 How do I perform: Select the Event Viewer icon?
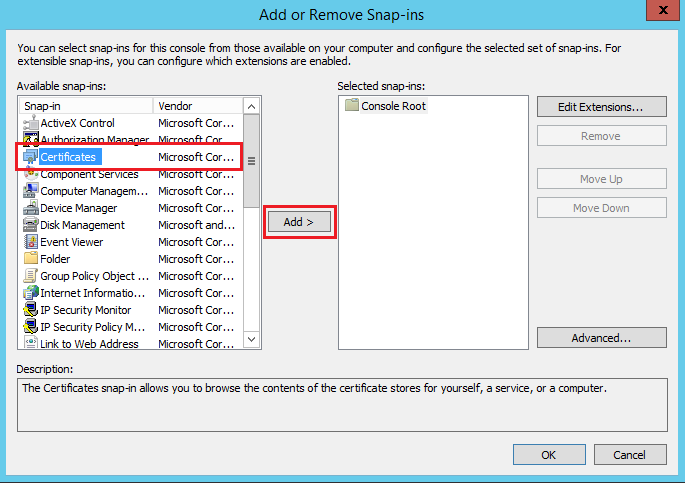tap(30, 242)
